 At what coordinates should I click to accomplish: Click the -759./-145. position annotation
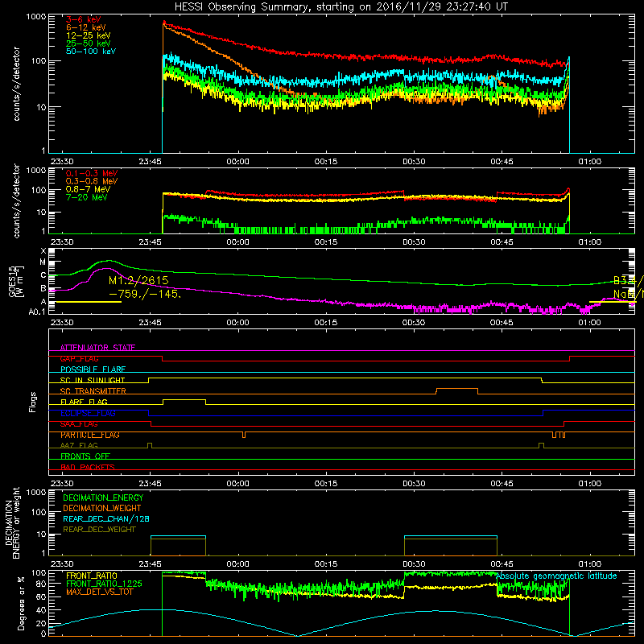(x=145, y=294)
